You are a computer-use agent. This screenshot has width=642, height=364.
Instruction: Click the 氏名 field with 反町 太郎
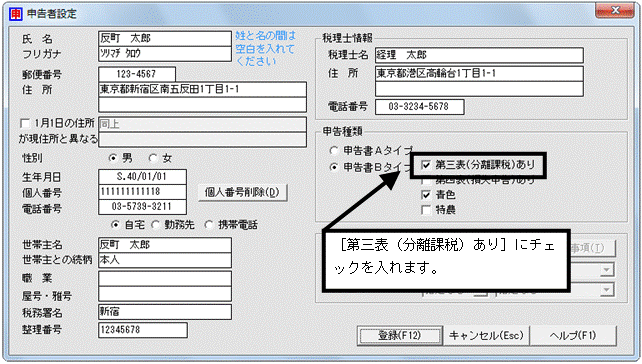(x=165, y=38)
